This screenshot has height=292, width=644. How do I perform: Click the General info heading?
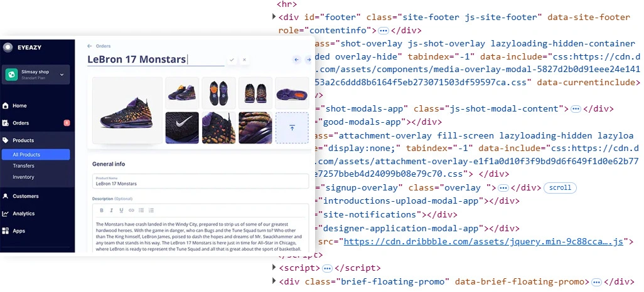pyautogui.click(x=109, y=164)
